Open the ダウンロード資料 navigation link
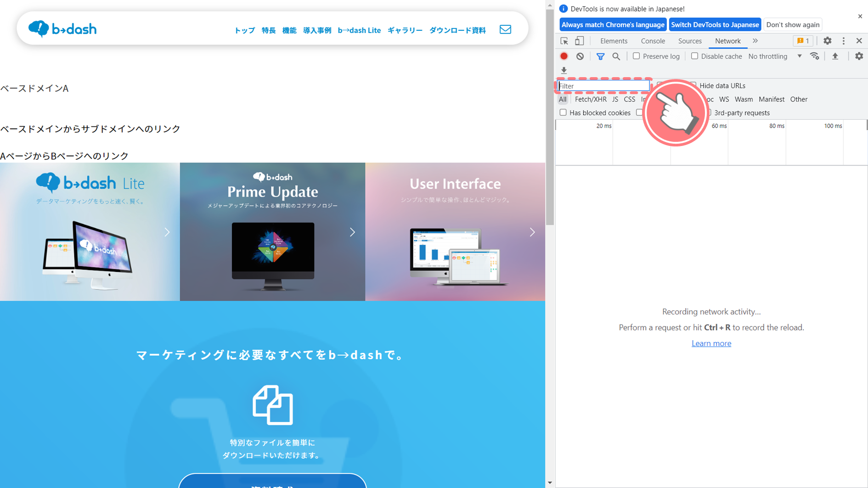 coord(457,30)
